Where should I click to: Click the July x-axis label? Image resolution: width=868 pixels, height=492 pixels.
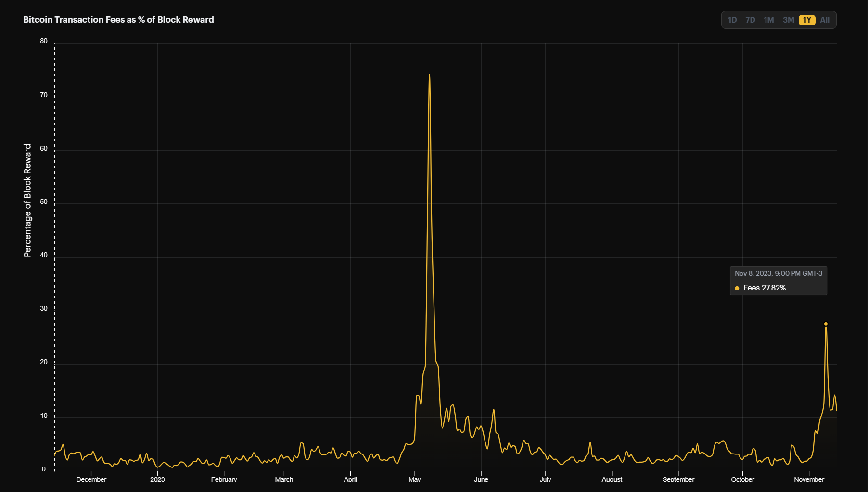(x=545, y=479)
